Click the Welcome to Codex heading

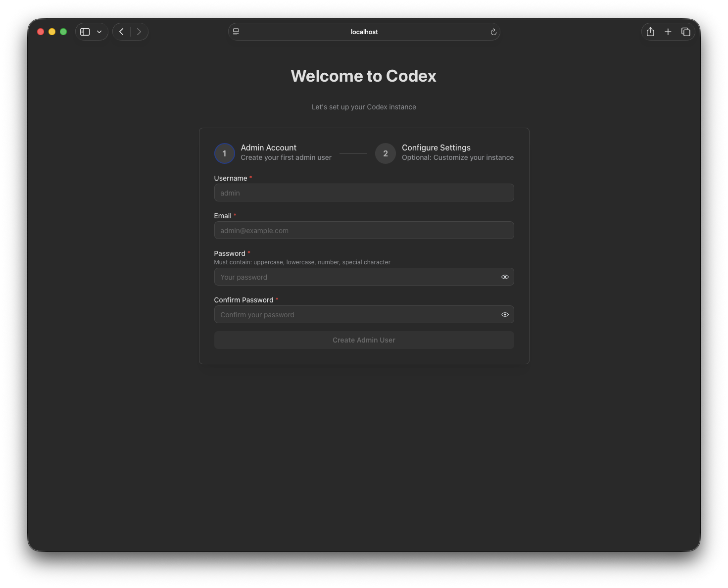364,76
